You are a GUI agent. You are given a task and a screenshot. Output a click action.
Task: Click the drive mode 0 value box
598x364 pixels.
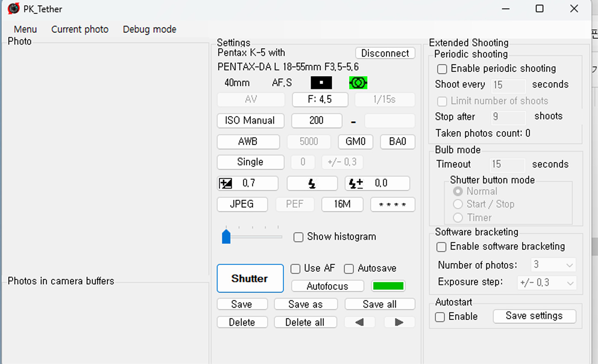[x=303, y=162]
